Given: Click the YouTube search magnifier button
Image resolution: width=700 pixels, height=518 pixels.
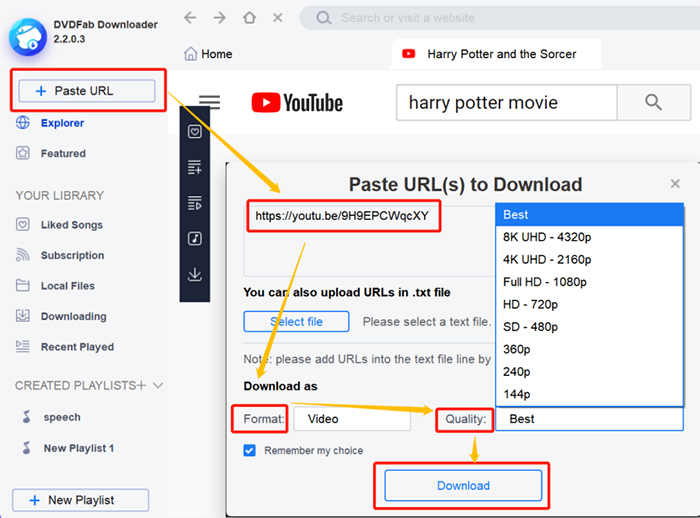Looking at the screenshot, I should point(653,102).
